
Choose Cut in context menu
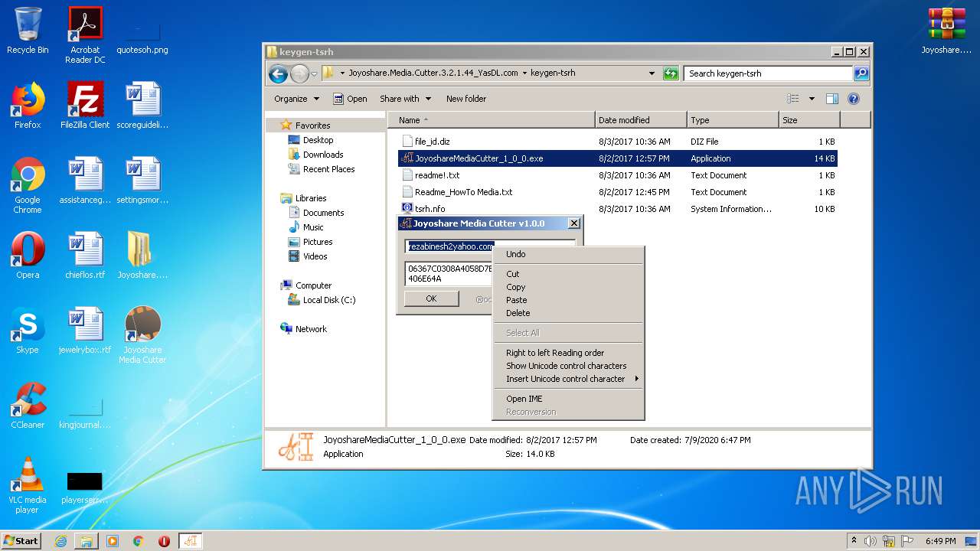coord(567,274)
